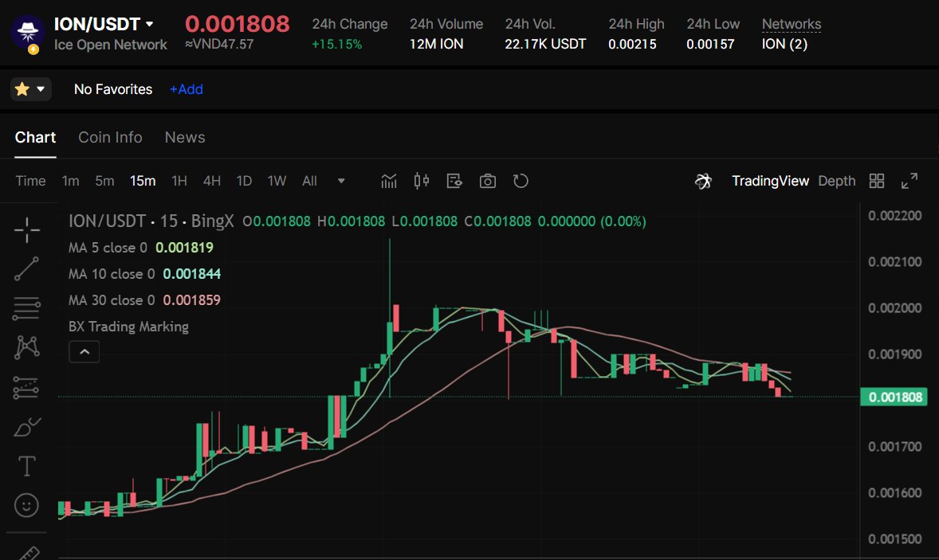Viewport: 939px width, 560px height.
Task: Select the 4H timeframe
Action: (212, 181)
